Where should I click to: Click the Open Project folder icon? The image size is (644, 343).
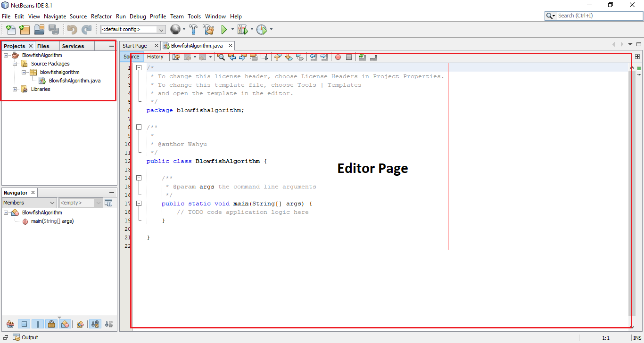39,30
